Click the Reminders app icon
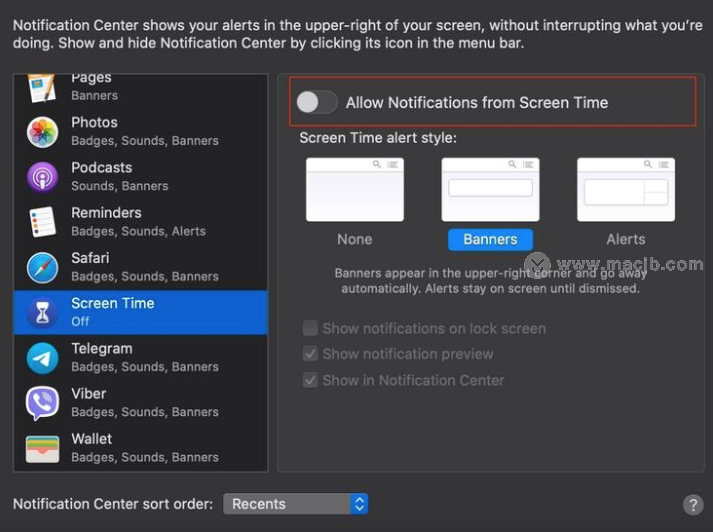Viewport: 713px width, 532px height. (42, 222)
